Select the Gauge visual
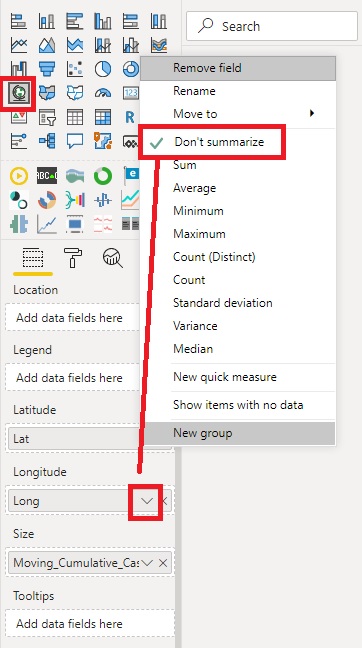362x648 pixels. [102, 93]
